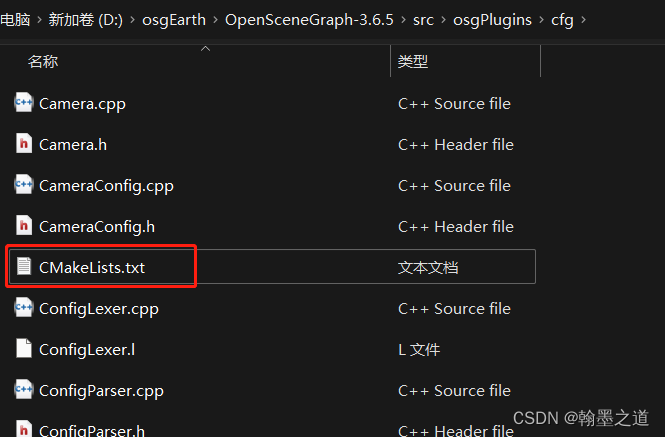
Task: Click the CMakeLists.txt text document icon
Action: [x=24, y=266]
